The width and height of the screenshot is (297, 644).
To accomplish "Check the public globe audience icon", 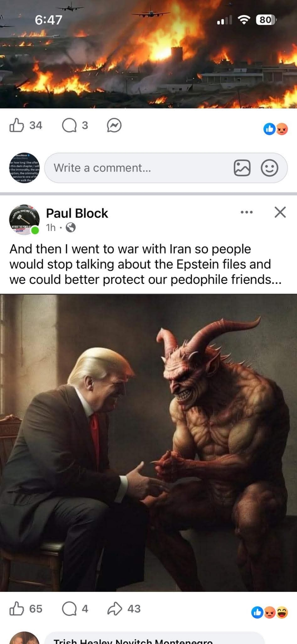I will pos(71,228).
